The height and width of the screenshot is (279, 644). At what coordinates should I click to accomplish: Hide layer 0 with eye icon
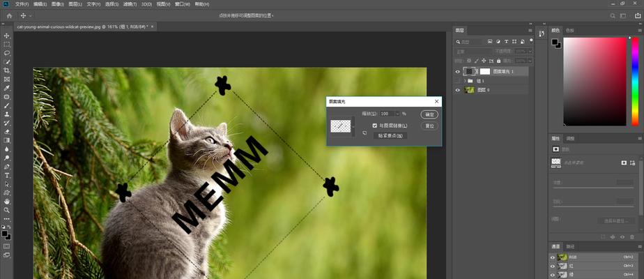(458, 90)
